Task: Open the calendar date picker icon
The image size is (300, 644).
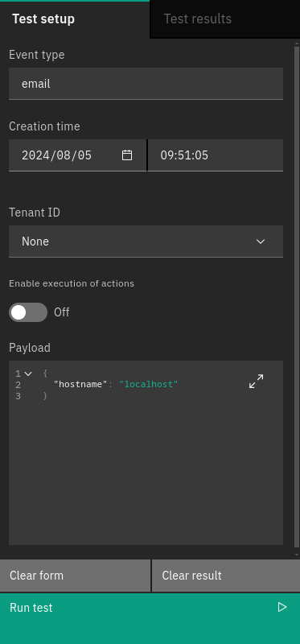Action: pos(127,155)
